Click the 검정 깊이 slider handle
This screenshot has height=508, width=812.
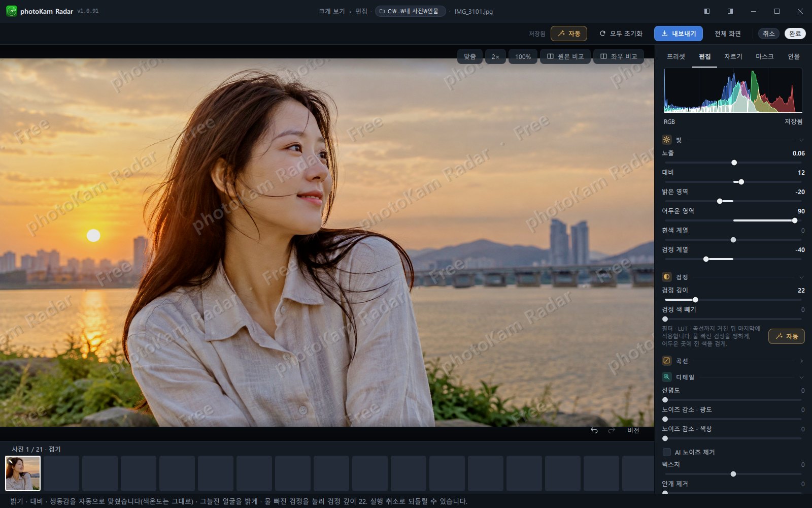point(695,300)
